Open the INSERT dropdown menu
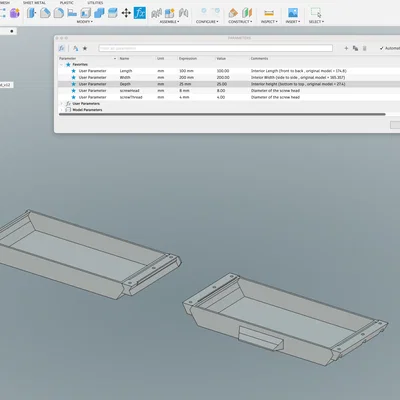 coord(293,22)
